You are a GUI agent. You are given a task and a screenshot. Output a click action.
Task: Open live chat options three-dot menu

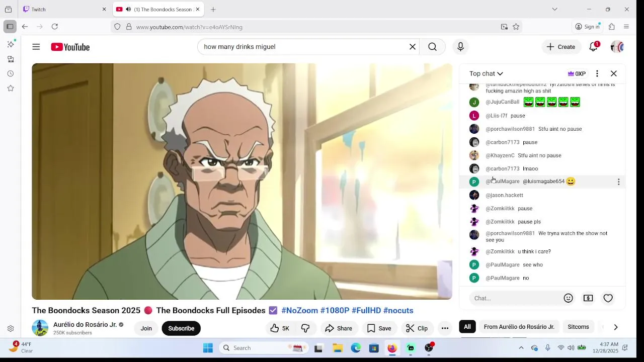(x=597, y=73)
